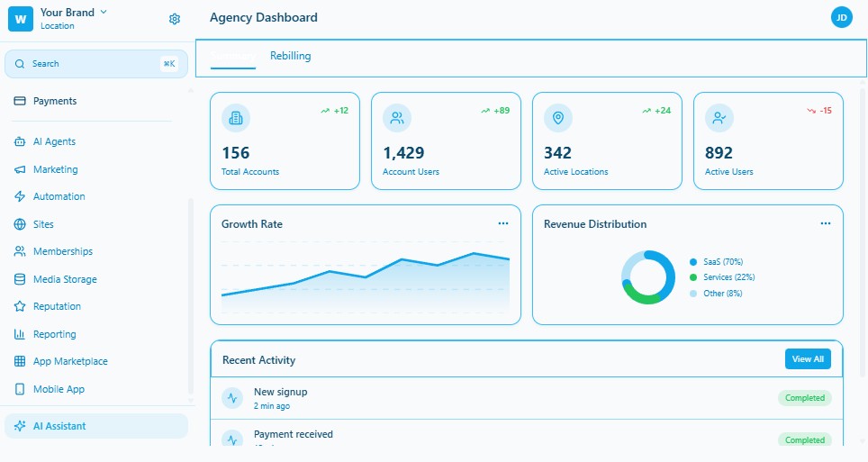Click the AI Agents robot icon
This screenshot has width=868, height=462.
(20, 141)
